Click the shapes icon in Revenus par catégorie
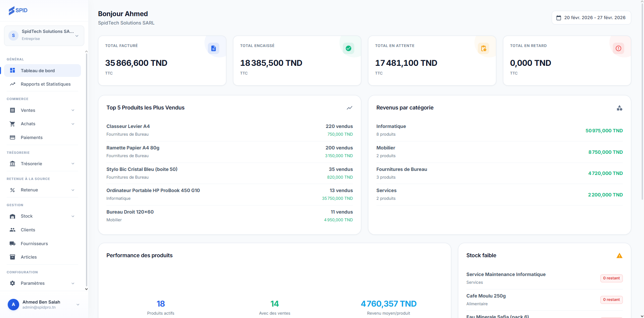This screenshot has width=644, height=318. tap(619, 108)
